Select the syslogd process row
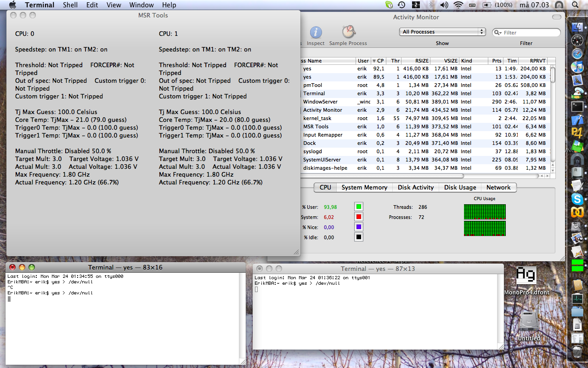Viewport: 588px width, 368px height. pos(424,151)
